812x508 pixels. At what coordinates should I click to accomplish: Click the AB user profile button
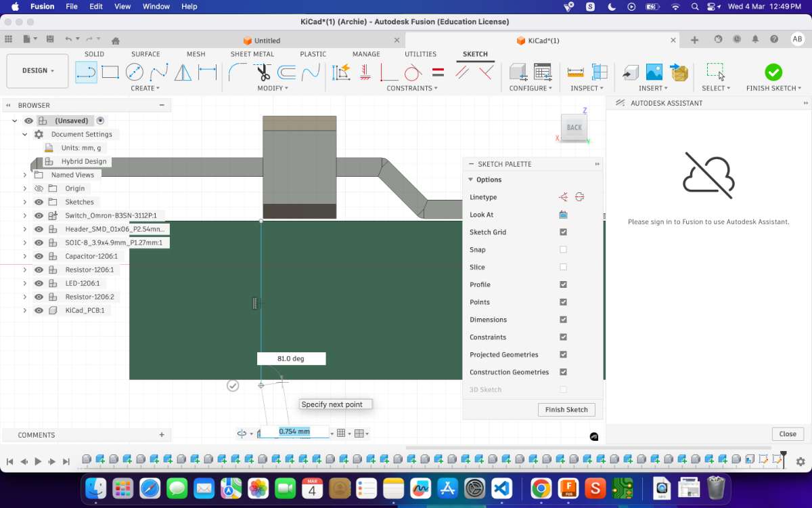point(797,39)
